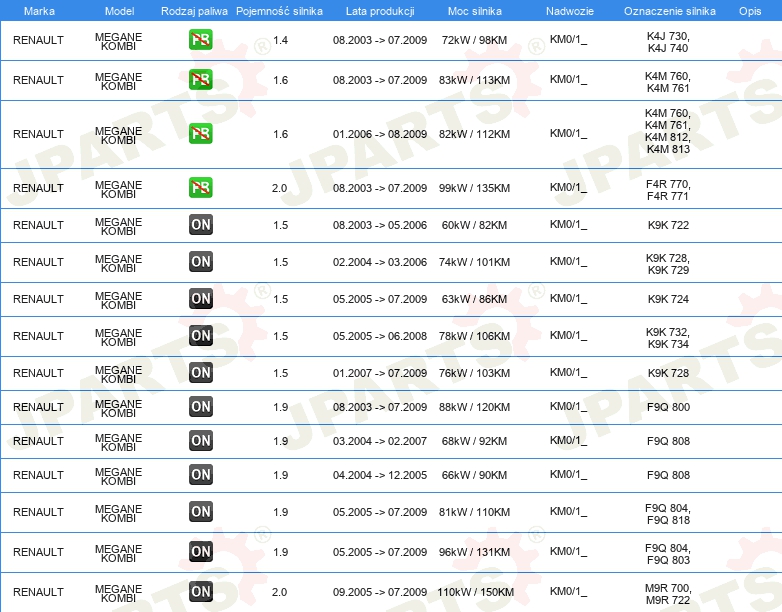Click diesel ON icon for K9K 722 row
Image resolution: width=782 pixels, height=612 pixels.
pos(200,225)
